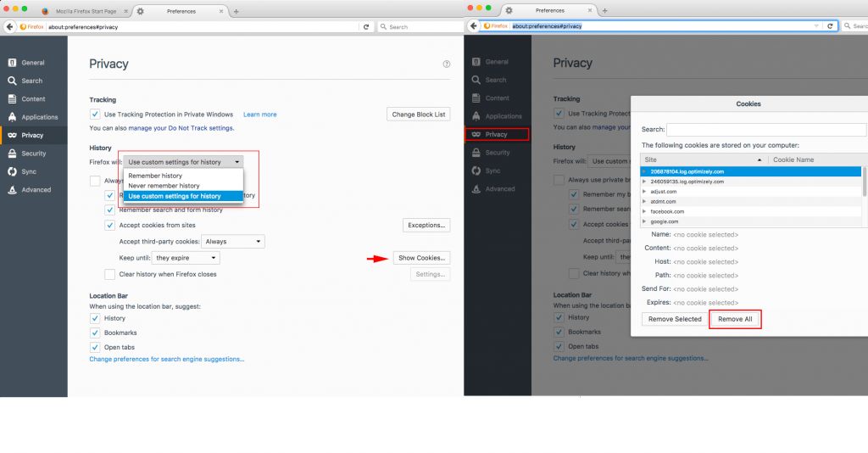Toggle location bar Bookmarks suggestion checkbox in the left window

tap(95, 333)
